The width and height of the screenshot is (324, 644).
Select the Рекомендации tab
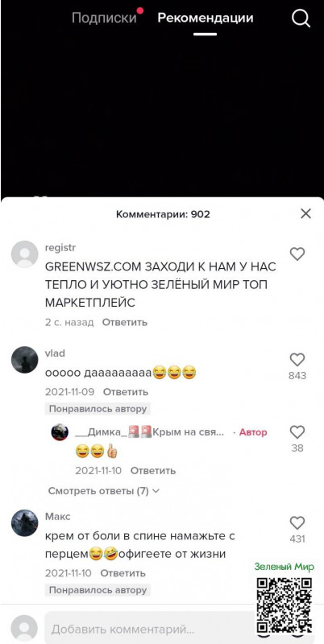coord(206,18)
